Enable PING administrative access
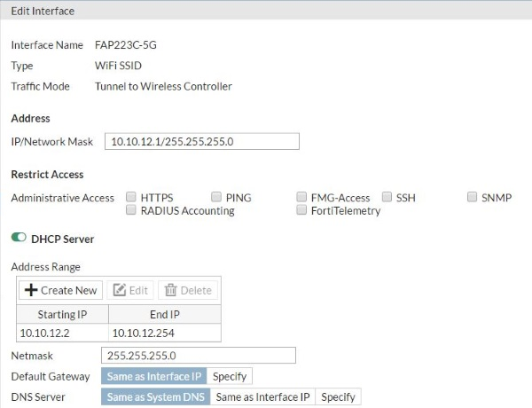 216,197
